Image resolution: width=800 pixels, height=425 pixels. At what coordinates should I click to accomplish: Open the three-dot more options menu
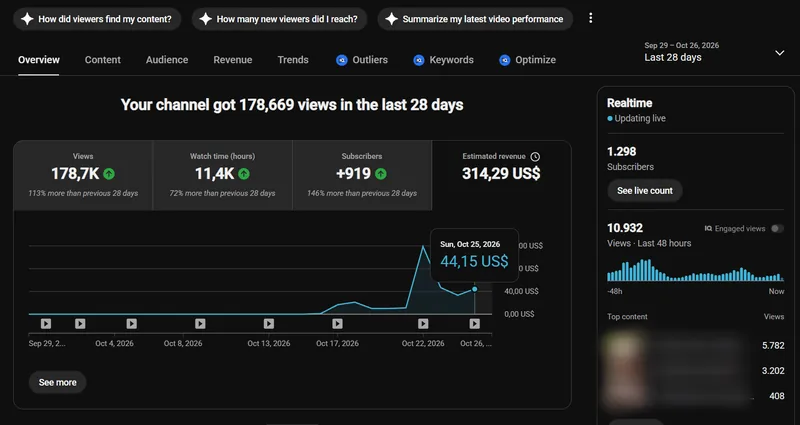click(x=590, y=18)
